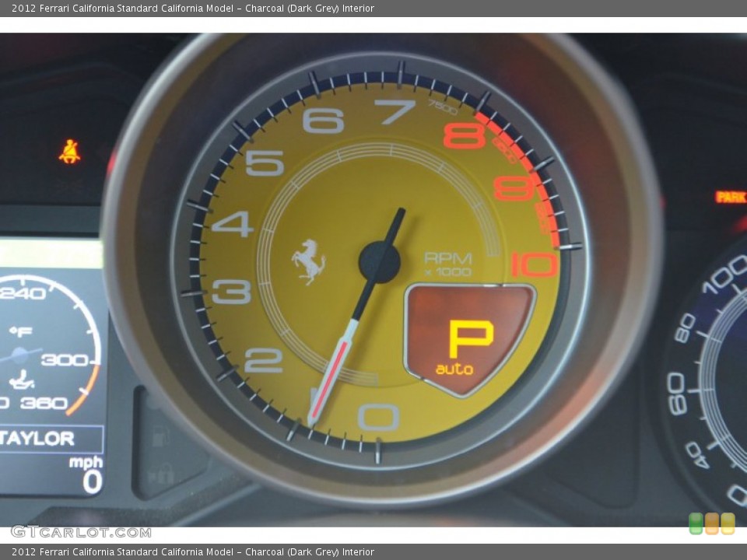Click the yellow P gear indicator
Viewport: 747px width, 560px height.
coord(471,338)
